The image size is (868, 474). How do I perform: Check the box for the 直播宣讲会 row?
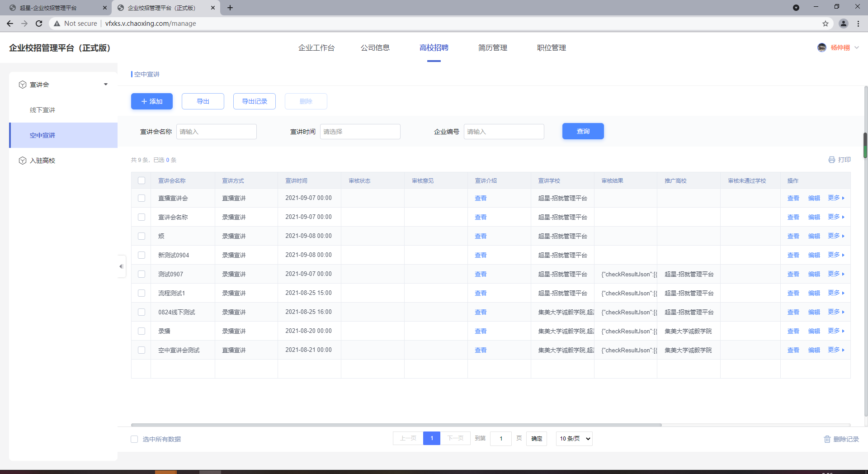[x=142, y=198]
